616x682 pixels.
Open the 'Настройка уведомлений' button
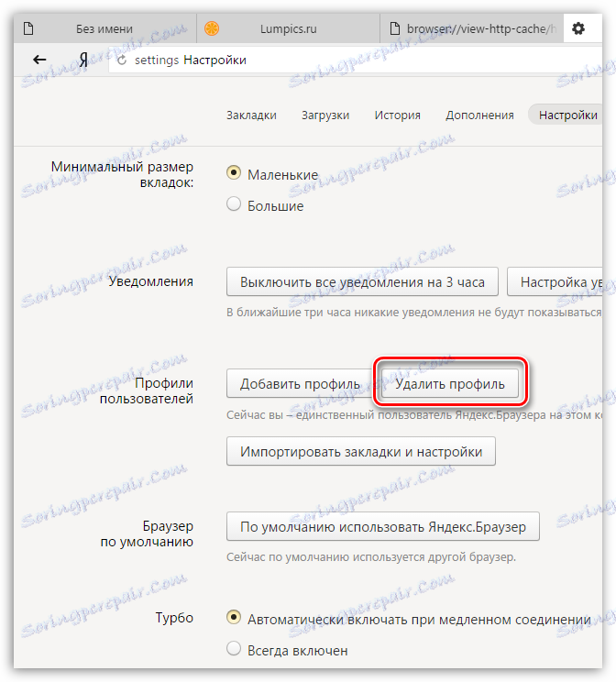(555, 281)
